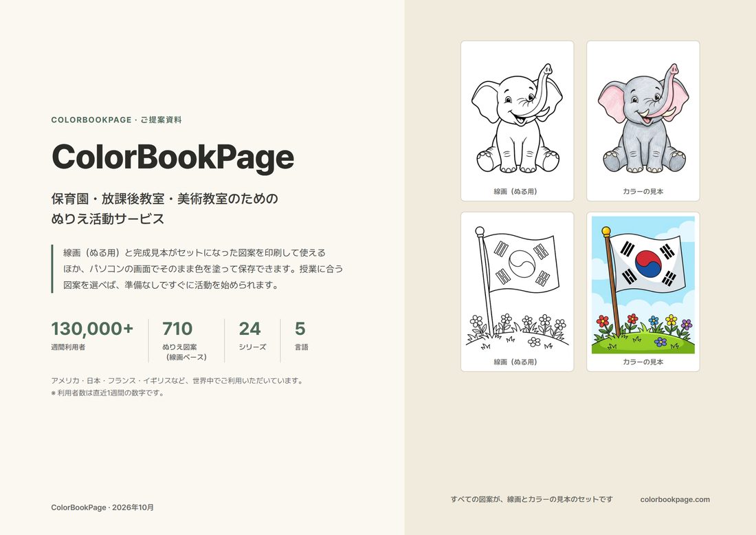The width and height of the screenshot is (756, 535).
Task: Open the colored Korean flag sample
Action: (643, 292)
